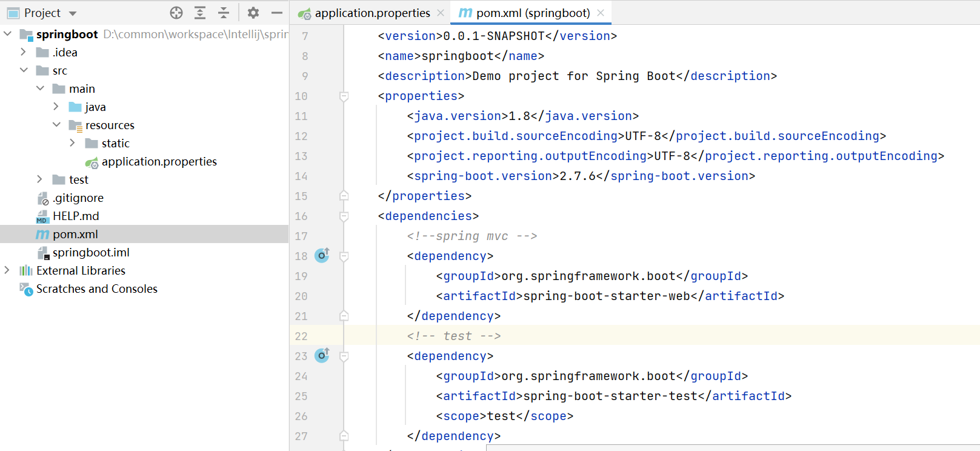Image resolution: width=980 pixels, height=451 pixels.
Task: Click the dependency gutter icon on line 18
Action: tap(322, 255)
